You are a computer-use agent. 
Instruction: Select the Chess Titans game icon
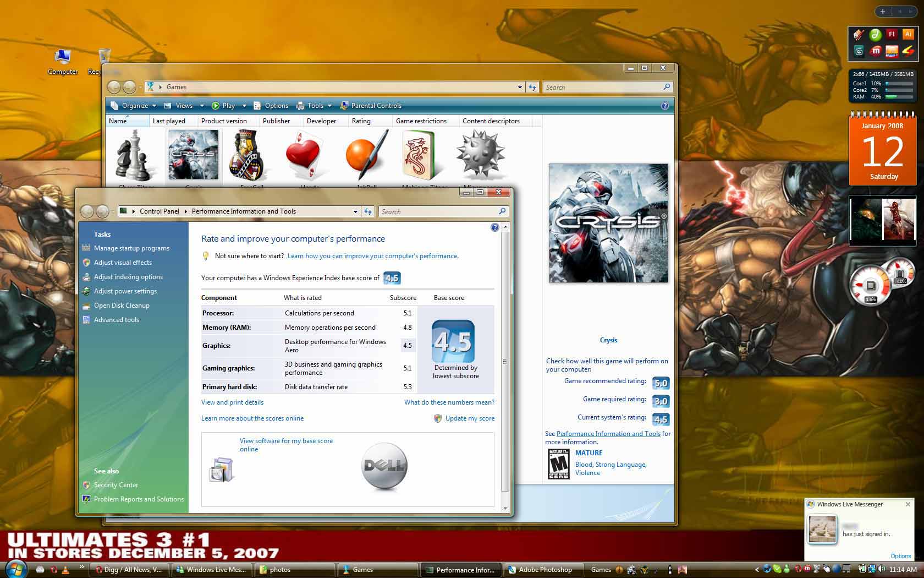click(134, 155)
